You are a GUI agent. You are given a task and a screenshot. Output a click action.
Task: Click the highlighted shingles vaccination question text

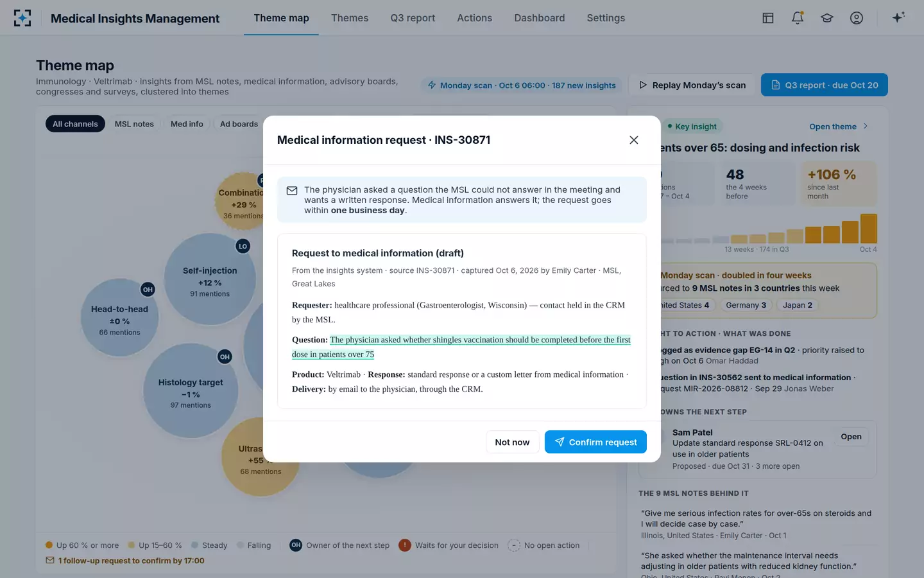461,347
